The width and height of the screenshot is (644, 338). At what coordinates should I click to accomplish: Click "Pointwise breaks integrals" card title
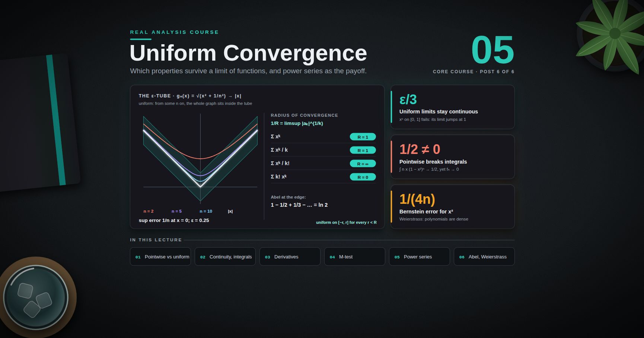[x=433, y=162]
